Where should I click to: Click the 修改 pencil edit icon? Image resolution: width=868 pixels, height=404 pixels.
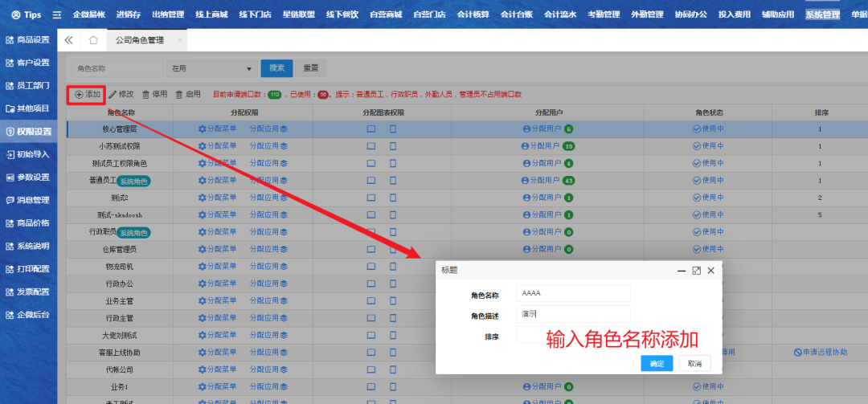(113, 95)
